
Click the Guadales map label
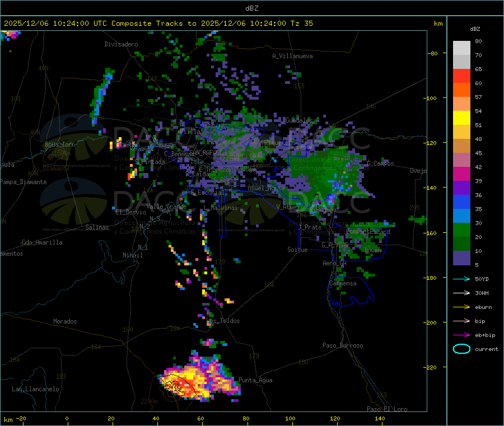299,120
